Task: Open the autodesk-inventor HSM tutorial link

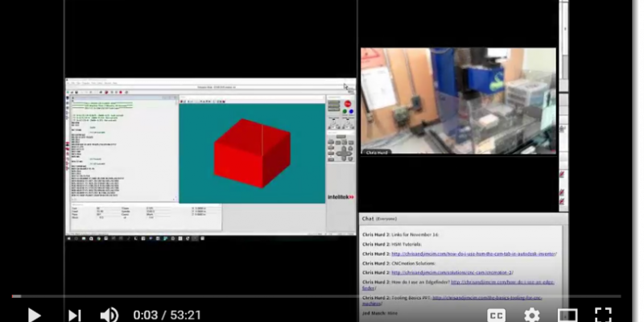Action: (473, 254)
